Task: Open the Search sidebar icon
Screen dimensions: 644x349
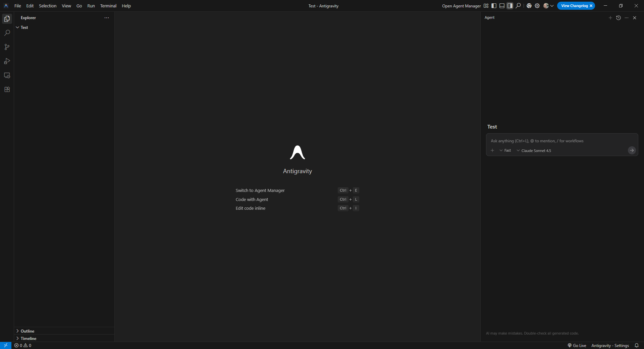Action: [7, 33]
